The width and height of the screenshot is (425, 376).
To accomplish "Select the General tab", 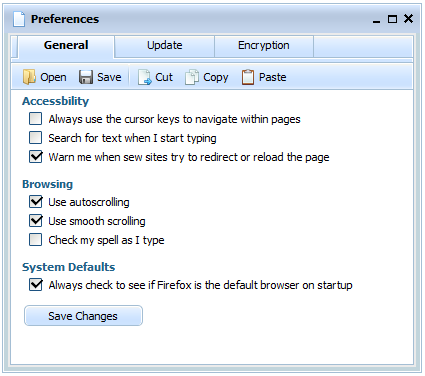I will click(x=66, y=46).
